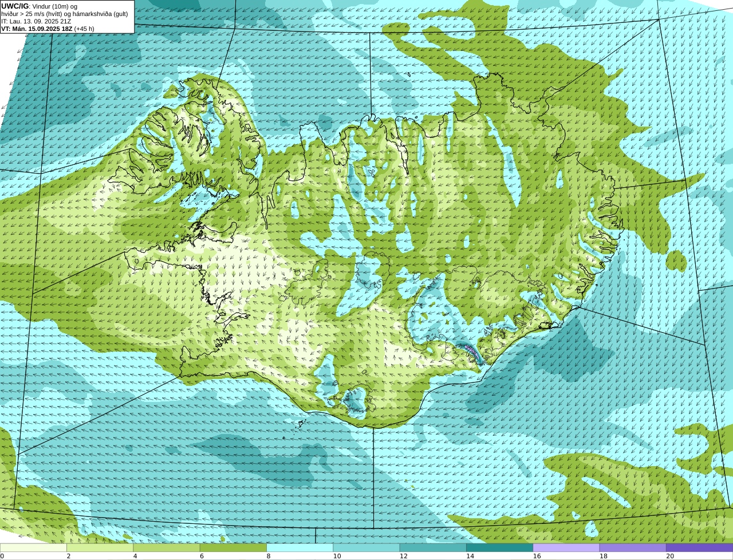Click the purple strong-wind patch on southeast coast
733x560 pixels.
[472, 351]
